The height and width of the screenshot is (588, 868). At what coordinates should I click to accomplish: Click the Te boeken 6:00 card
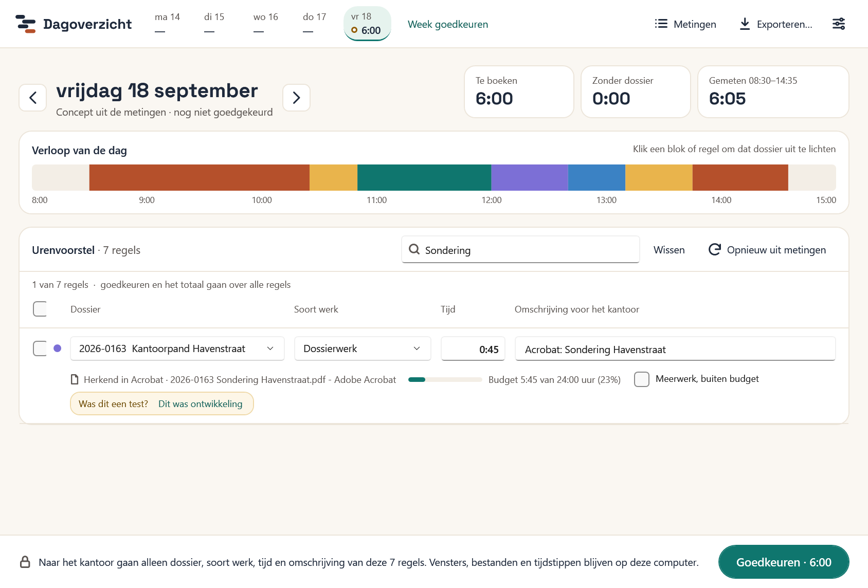click(x=519, y=91)
